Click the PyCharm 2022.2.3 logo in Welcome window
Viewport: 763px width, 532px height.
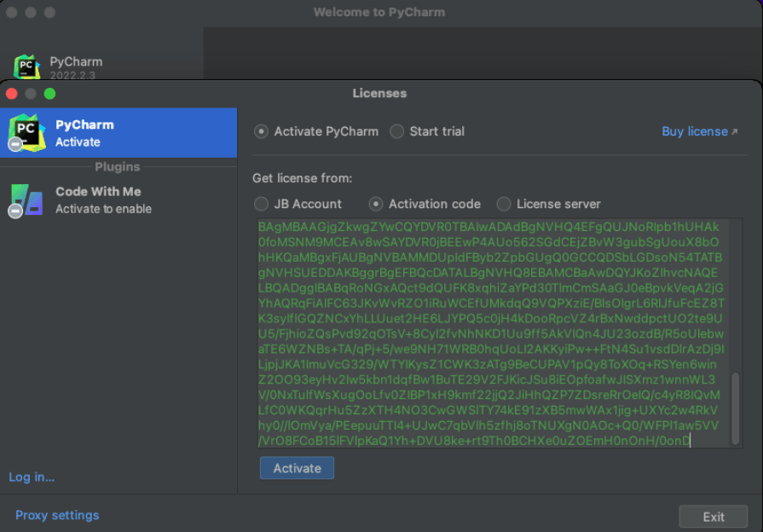(26, 66)
